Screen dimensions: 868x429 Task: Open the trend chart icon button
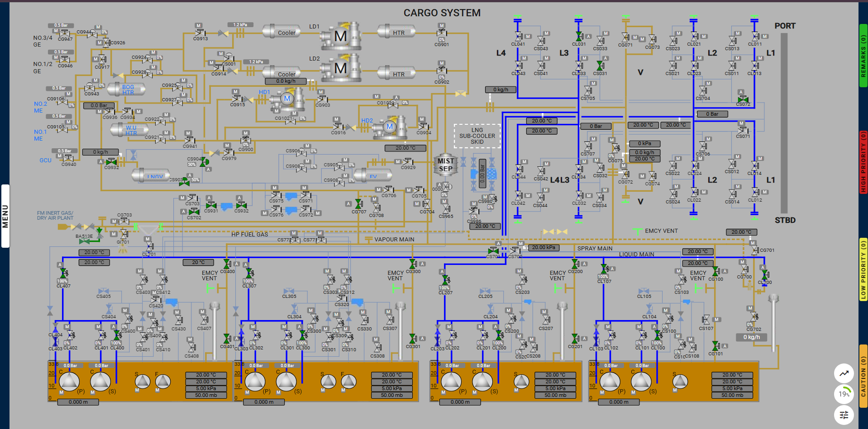[844, 373]
